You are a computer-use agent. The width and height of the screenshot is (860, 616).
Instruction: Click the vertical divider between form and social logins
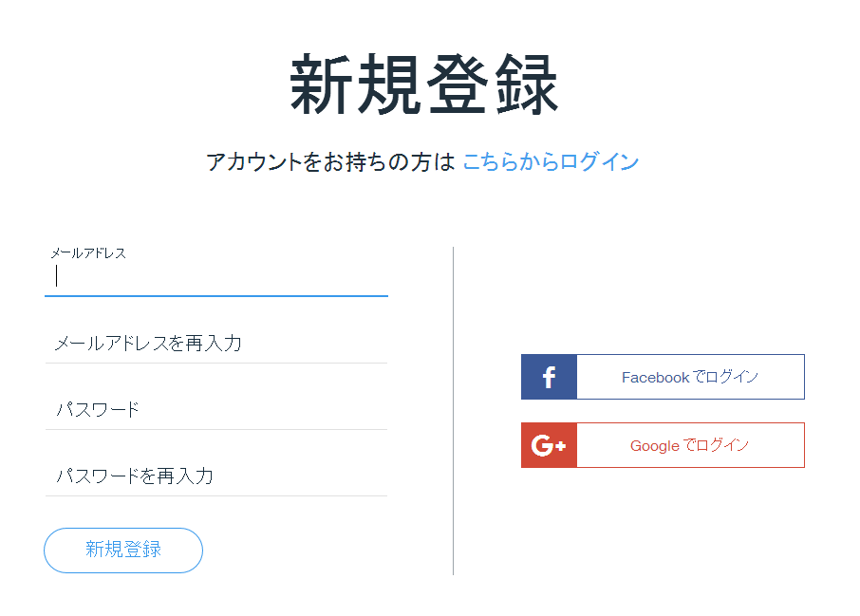coord(453,410)
